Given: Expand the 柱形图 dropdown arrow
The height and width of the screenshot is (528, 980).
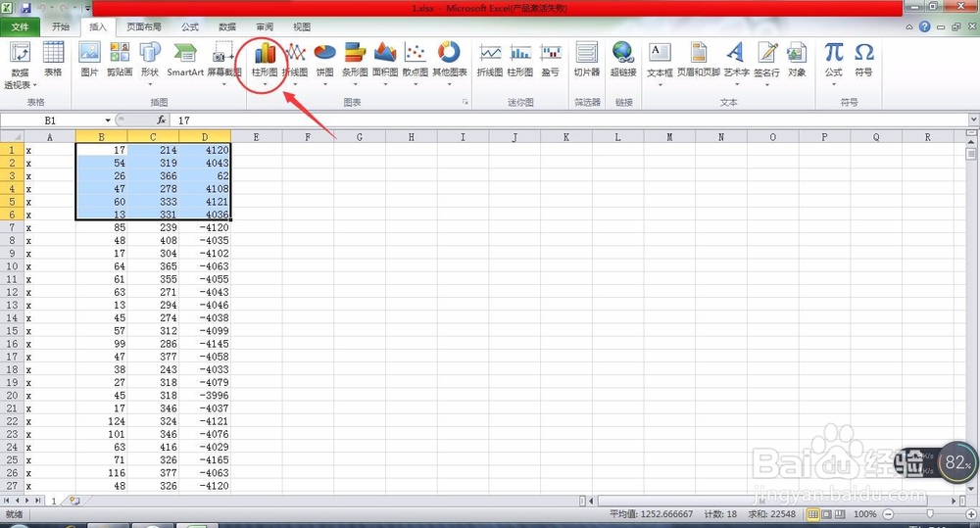Looking at the screenshot, I should [265, 83].
